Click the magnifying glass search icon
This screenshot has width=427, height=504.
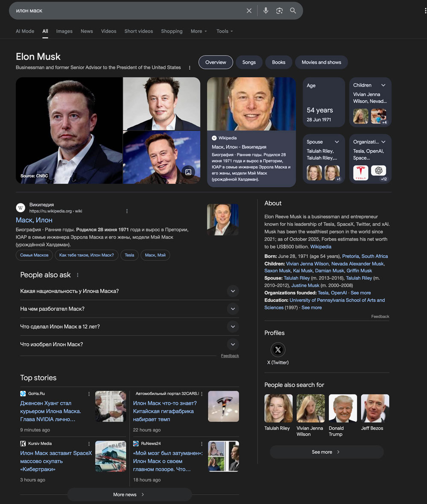[293, 11]
